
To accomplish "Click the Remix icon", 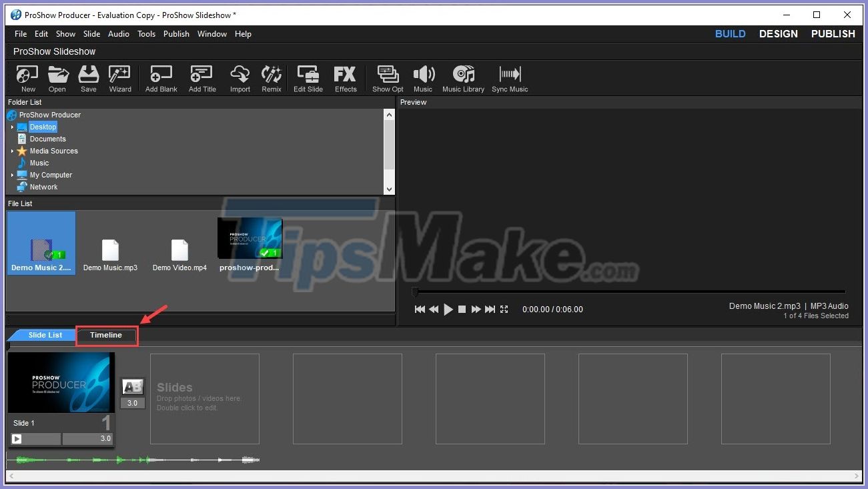I will (x=272, y=78).
